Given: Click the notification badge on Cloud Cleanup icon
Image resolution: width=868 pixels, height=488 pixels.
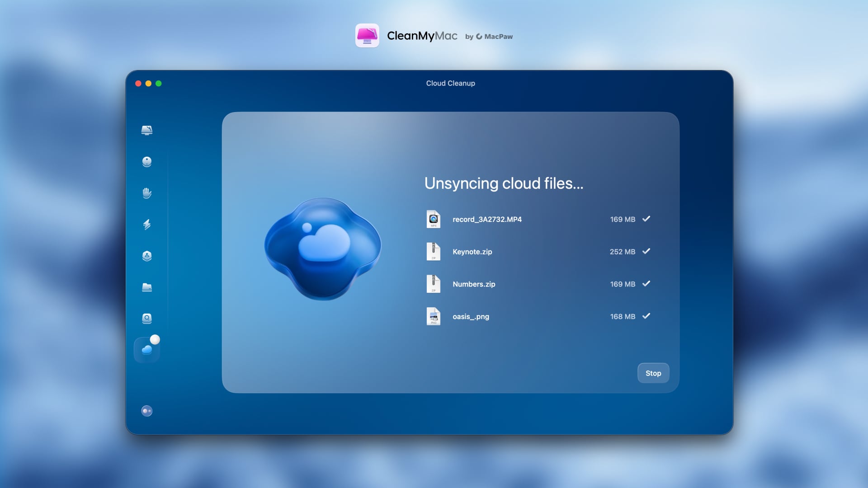Looking at the screenshot, I should pos(155,338).
